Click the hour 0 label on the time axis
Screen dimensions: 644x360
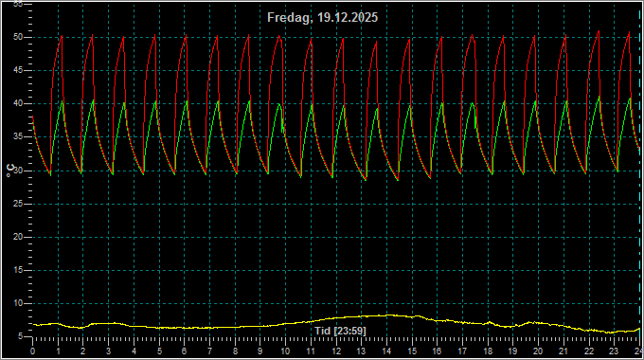point(33,351)
